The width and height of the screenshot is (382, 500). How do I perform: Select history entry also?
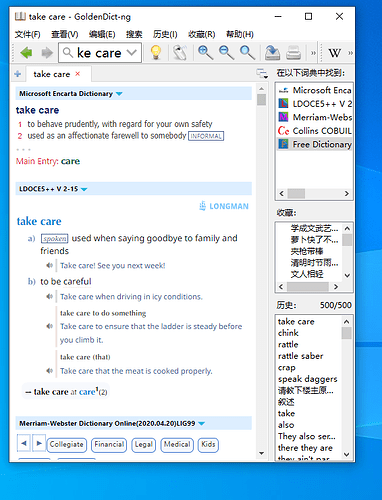pyautogui.click(x=286, y=425)
